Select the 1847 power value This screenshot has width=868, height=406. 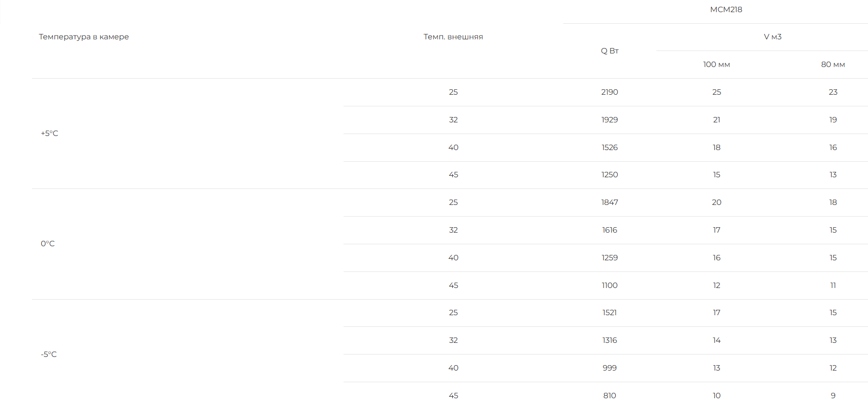pos(609,203)
